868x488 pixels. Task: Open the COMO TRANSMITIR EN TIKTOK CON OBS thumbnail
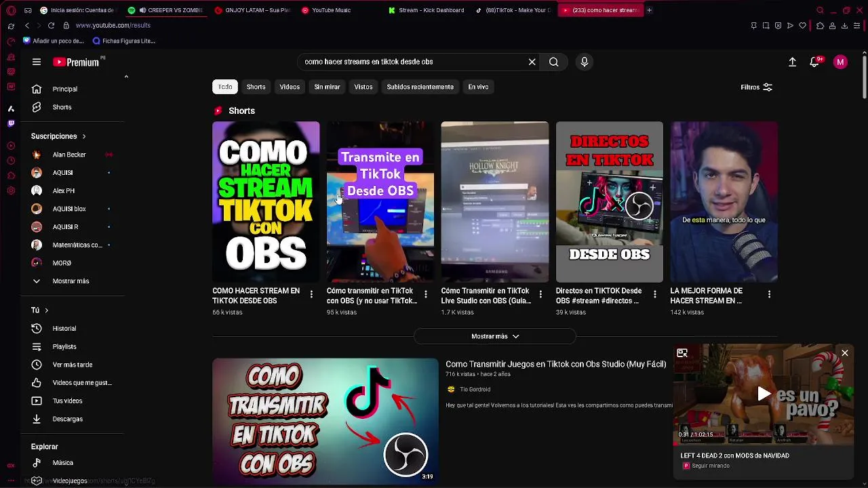[x=325, y=422]
